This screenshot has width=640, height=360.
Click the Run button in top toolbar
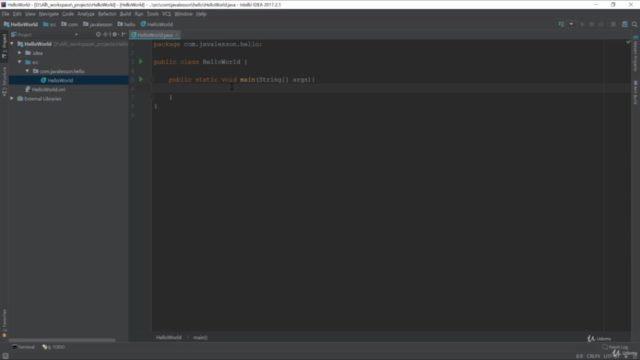[582, 24]
